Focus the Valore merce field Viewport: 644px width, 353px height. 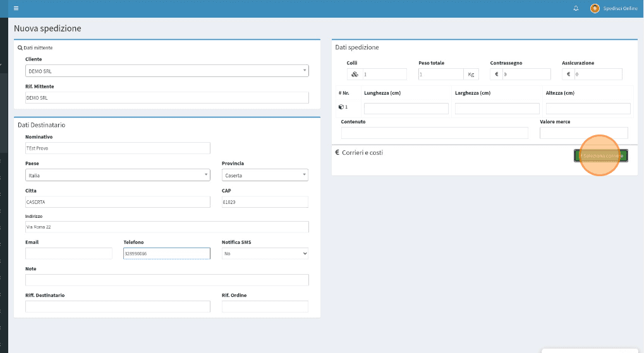click(x=583, y=133)
